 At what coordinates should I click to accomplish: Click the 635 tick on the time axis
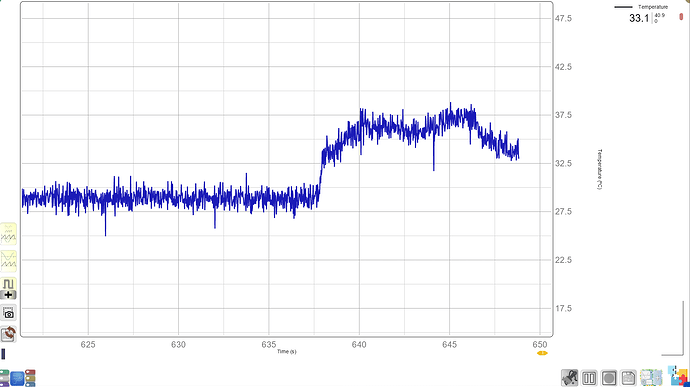pyautogui.click(x=269, y=345)
